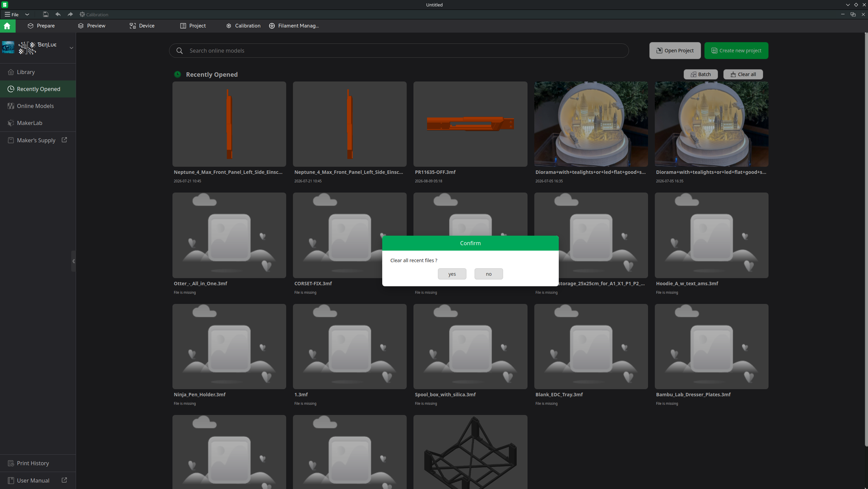Click the vertical scrollbar on the right edge
This screenshot has height=489, width=868.
[866, 239]
